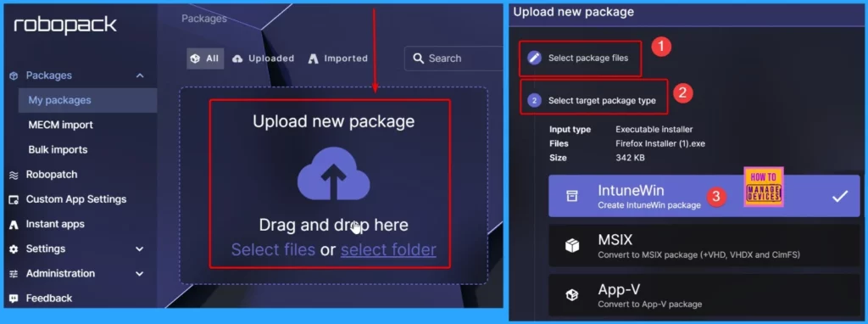Open Bulk imports in sidebar
This screenshot has height=324, width=868.
tap(58, 150)
